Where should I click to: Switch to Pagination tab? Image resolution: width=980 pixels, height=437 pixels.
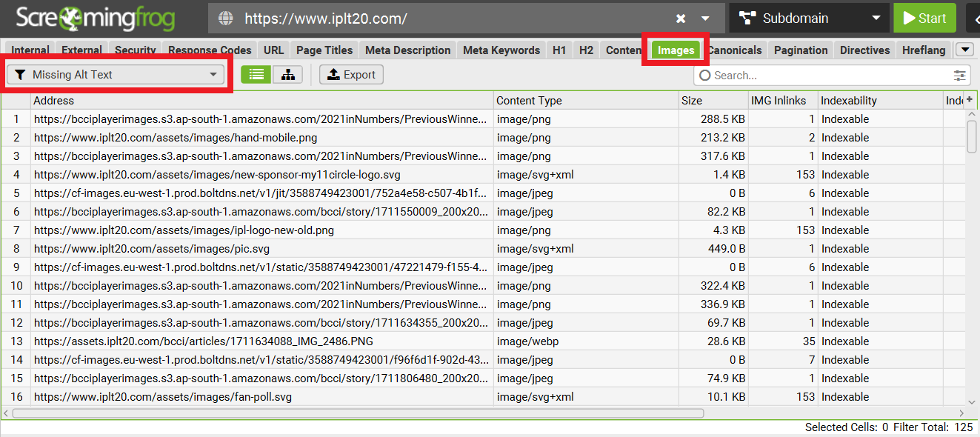coord(801,50)
